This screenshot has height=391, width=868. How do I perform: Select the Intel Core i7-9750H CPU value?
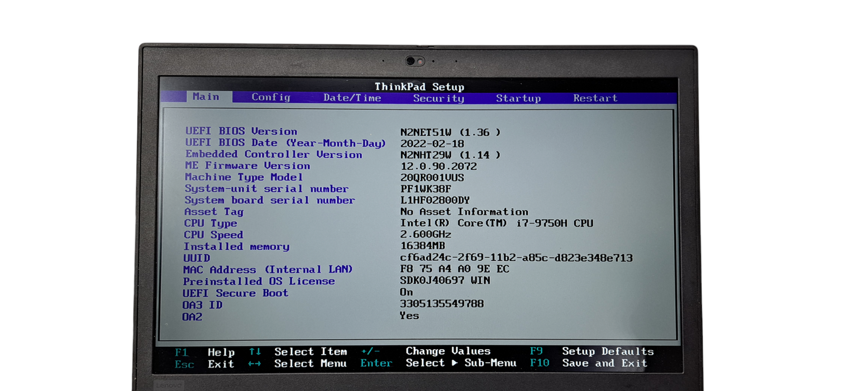pyautogui.click(x=497, y=223)
